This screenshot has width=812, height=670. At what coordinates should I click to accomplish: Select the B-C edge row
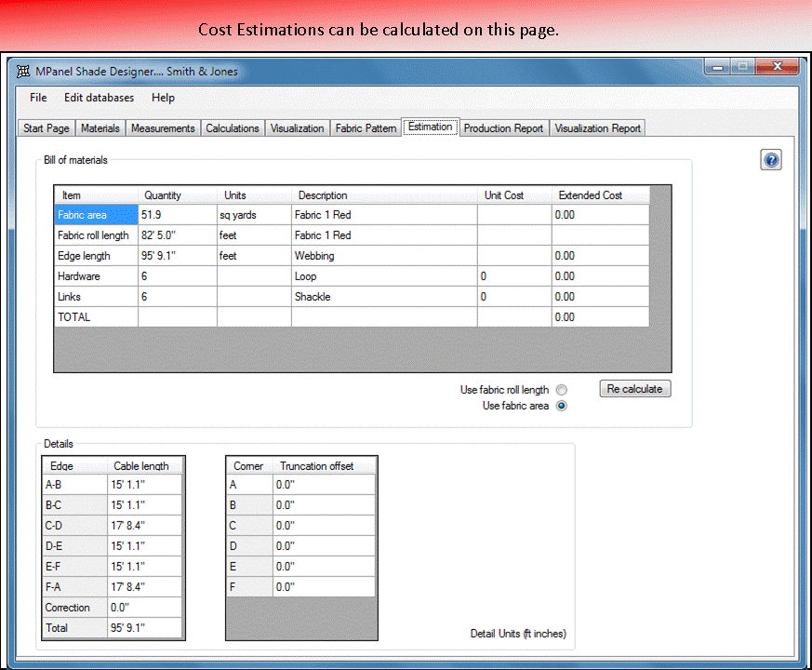coord(113,504)
